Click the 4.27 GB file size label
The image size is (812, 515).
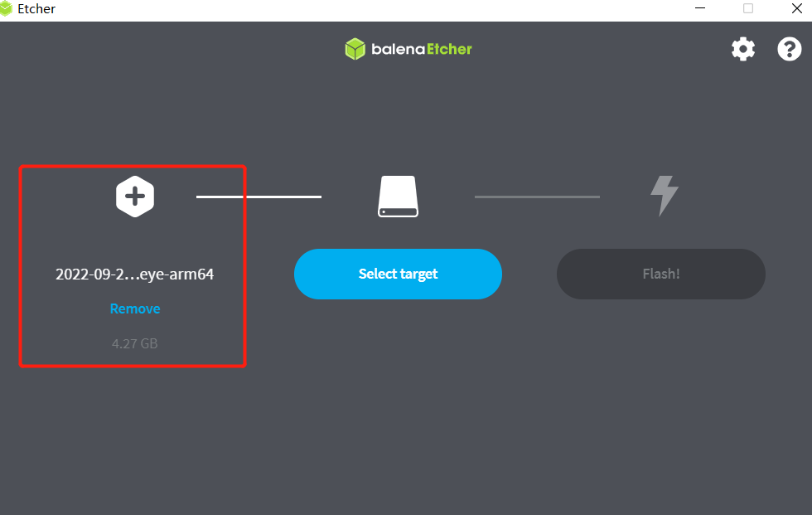point(134,343)
